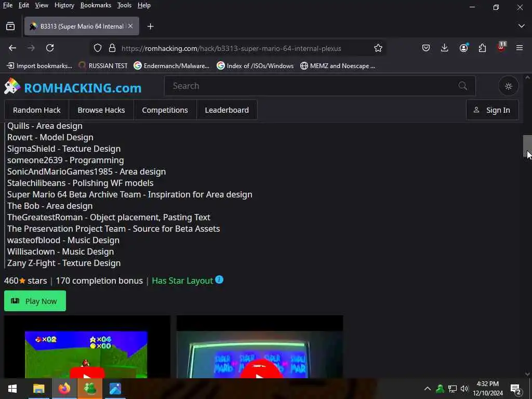
Task: Open the File menu
Action: click(7, 5)
